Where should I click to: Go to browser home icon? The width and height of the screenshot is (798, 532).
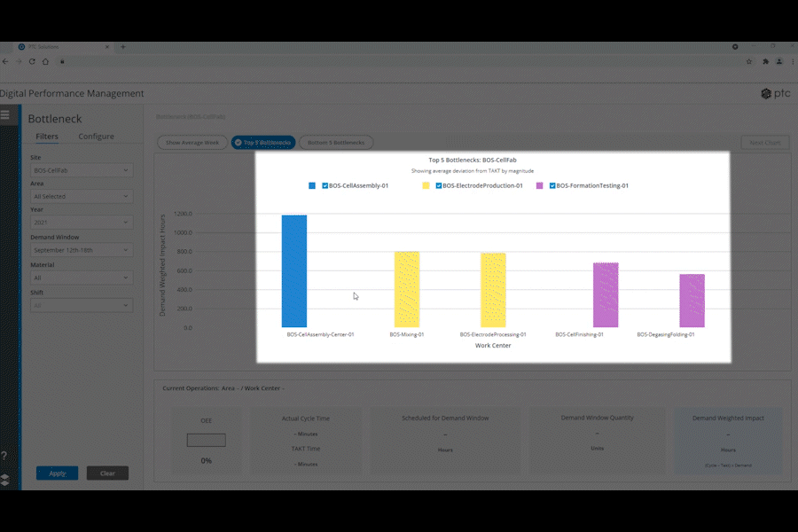tap(46, 61)
